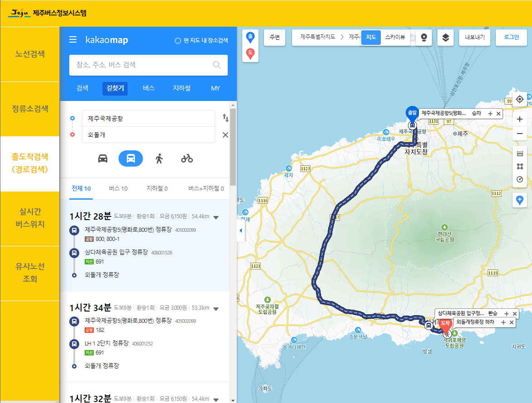
Task: Open roadview pin icon in map toolbar
Action: tap(424, 37)
